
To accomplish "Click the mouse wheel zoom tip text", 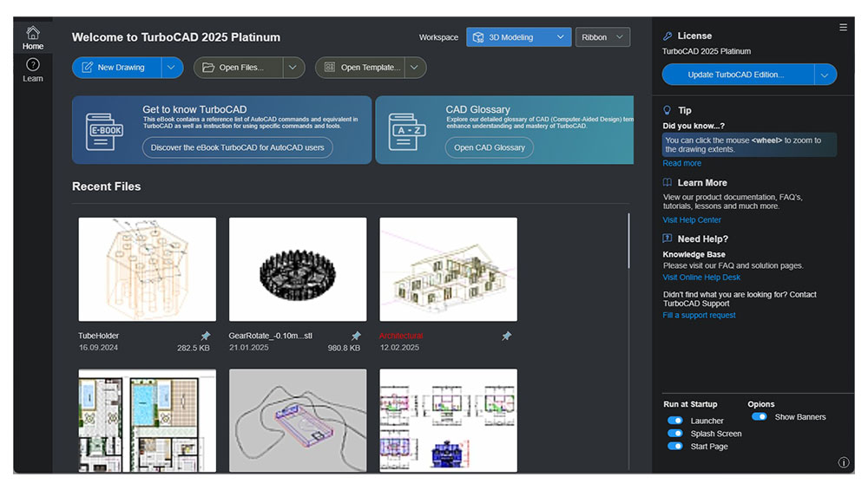I will pos(750,145).
